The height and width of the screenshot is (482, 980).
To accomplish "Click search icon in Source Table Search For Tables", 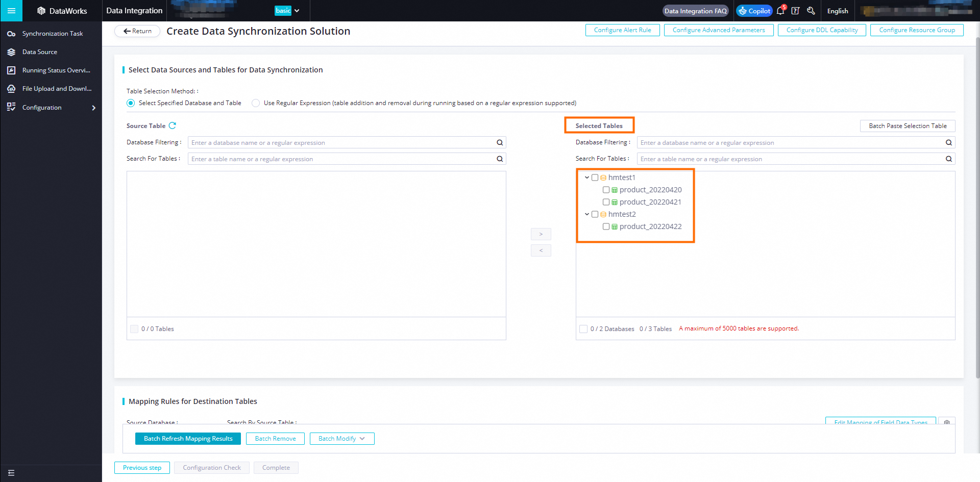I will [500, 159].
